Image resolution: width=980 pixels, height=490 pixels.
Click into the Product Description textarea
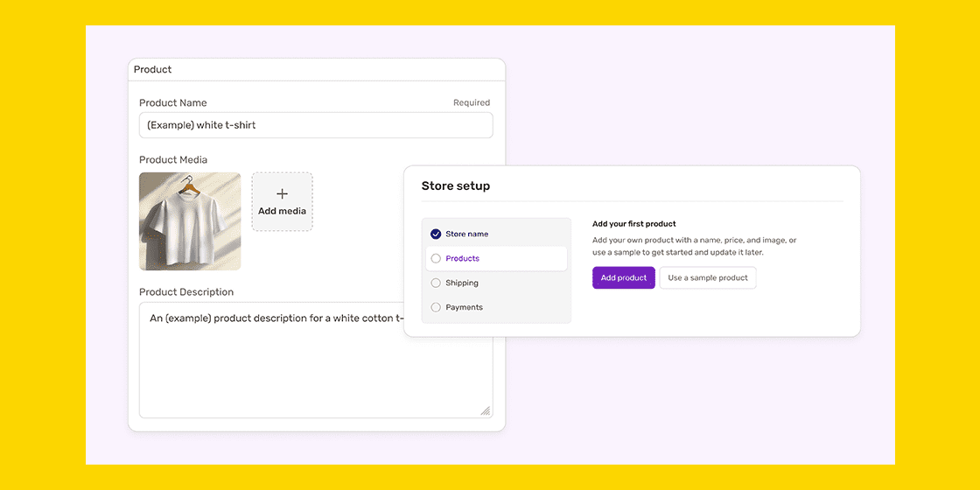click(316, 360)
